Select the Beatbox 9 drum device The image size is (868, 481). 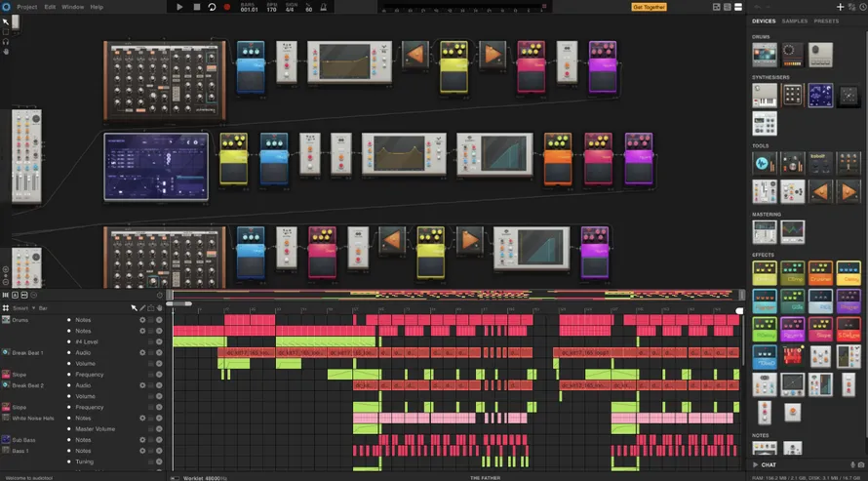[820, 55]
